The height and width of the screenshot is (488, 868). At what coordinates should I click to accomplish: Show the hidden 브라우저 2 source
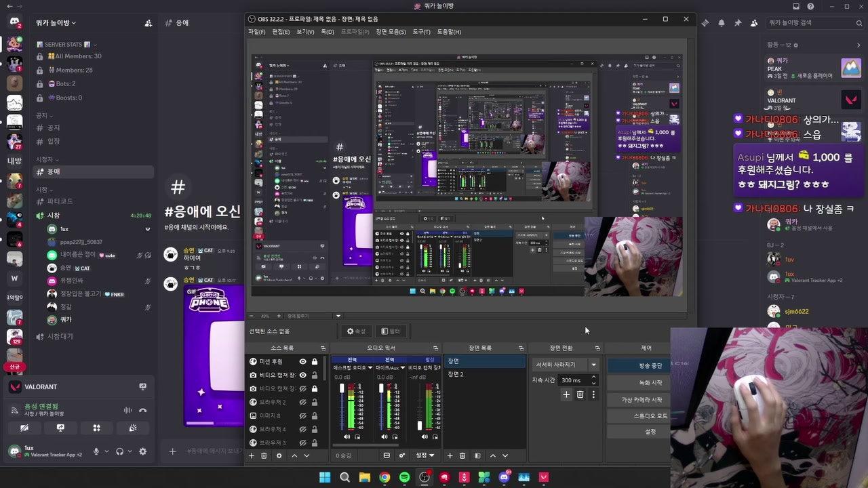pos(302,402)
